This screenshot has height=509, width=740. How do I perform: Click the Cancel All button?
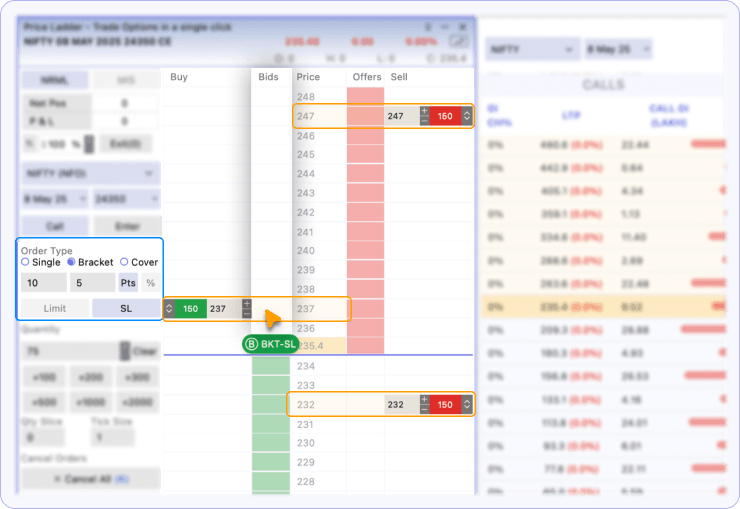pyautogui.click(x=91, y=479)
